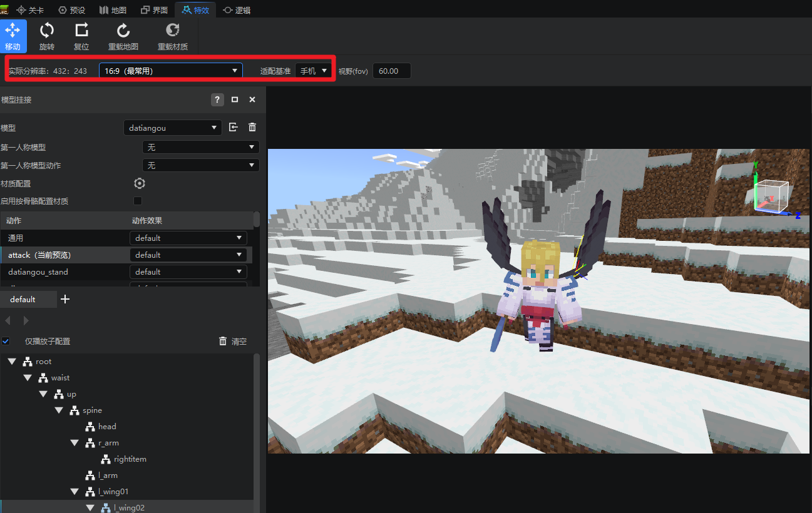Click the delete model trash icon
Viewport: 812px width, 513px height.
tap(252, 128)
